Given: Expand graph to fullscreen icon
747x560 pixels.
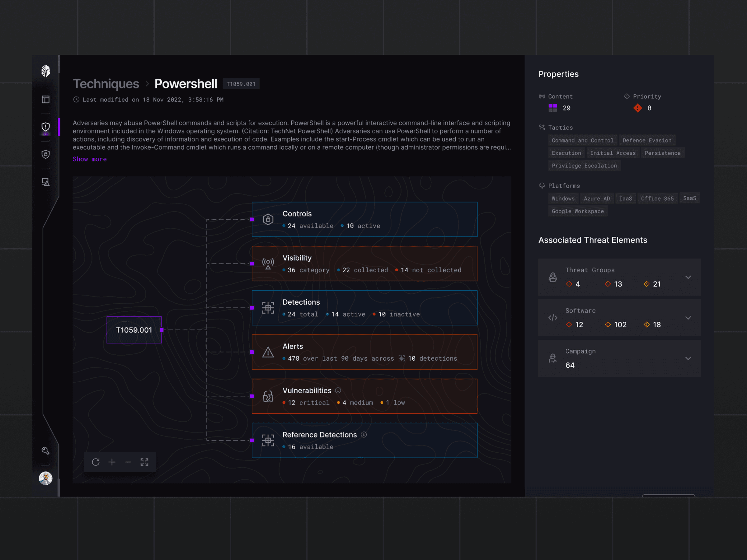Looking at the screenshot, I should tap(144, 462).
